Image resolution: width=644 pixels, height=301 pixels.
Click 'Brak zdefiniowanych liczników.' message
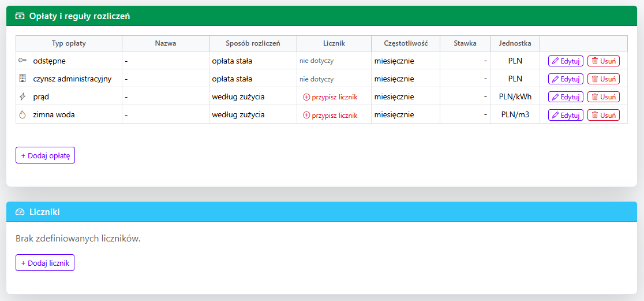tap(78, 239)
